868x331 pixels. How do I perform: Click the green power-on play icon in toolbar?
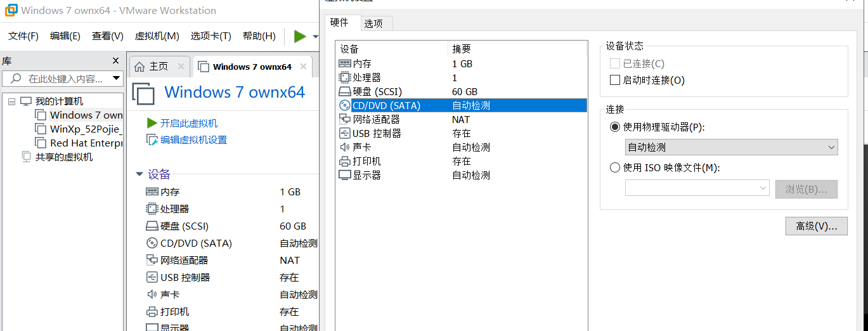300,36
